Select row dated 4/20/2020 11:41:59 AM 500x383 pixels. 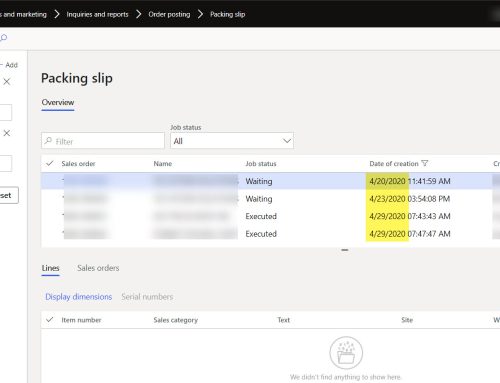270,181
